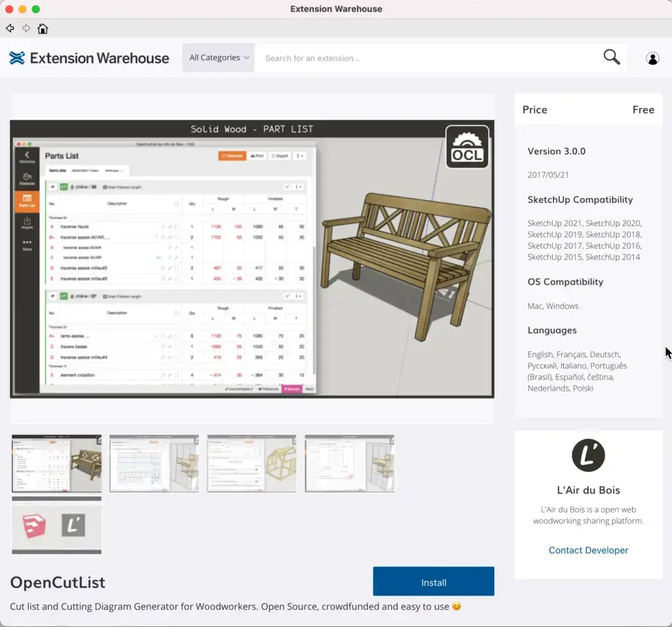Viewport: 672px width, 627px height.
Task: Close the window with the red button
Action: (x=9, y=9)
